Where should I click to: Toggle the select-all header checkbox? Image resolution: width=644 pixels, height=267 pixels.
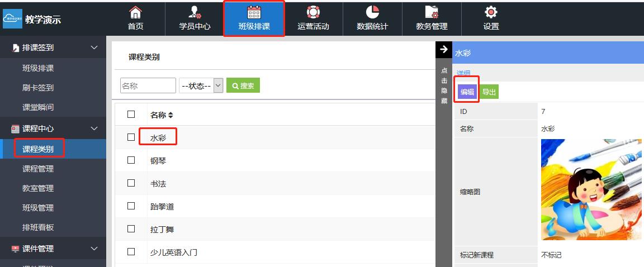point(131,114)
